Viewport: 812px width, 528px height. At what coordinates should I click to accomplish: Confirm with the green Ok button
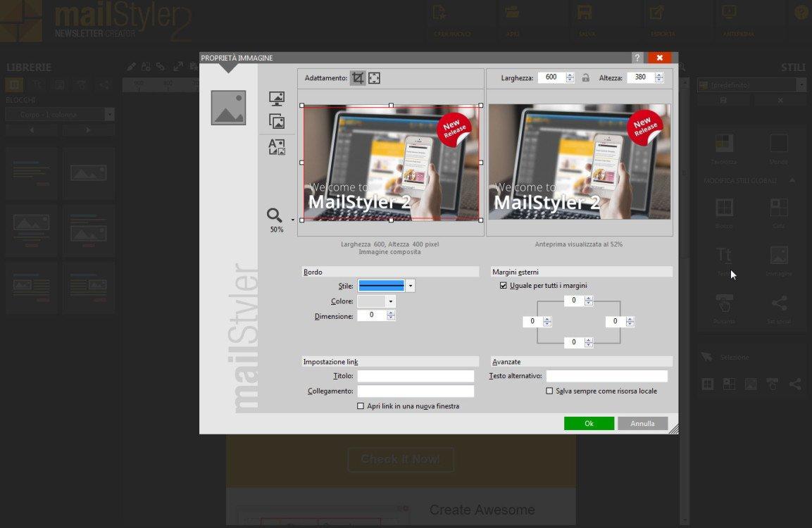click(x=589, y=423)
